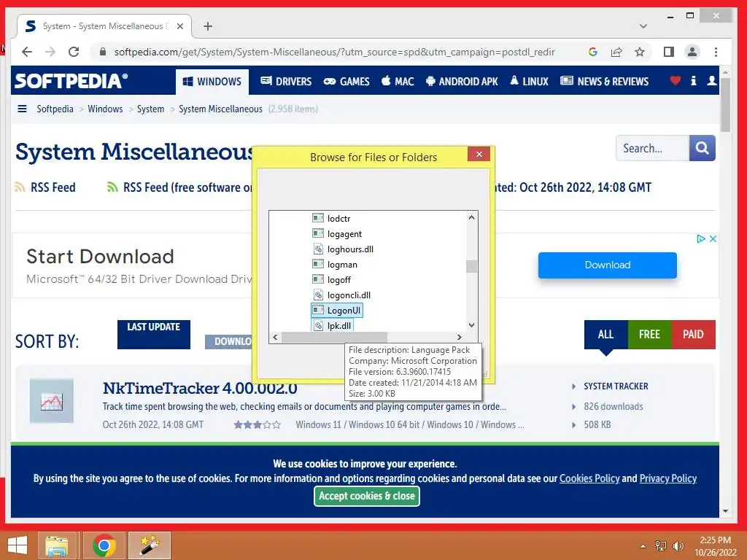Image resolution: width=747 pixels, height=560 pixels.
Task: Switch to the LINUX section
Action: 529,82
